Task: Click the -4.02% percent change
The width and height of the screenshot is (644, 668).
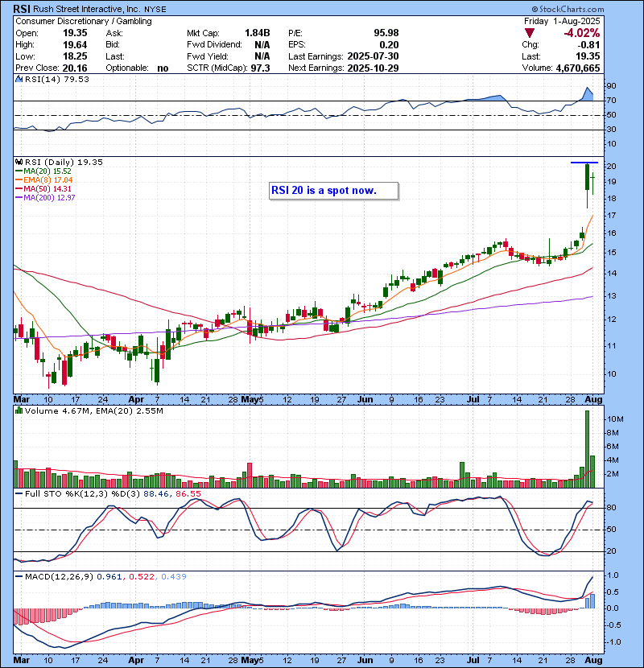Action: (x=582, y=33)
